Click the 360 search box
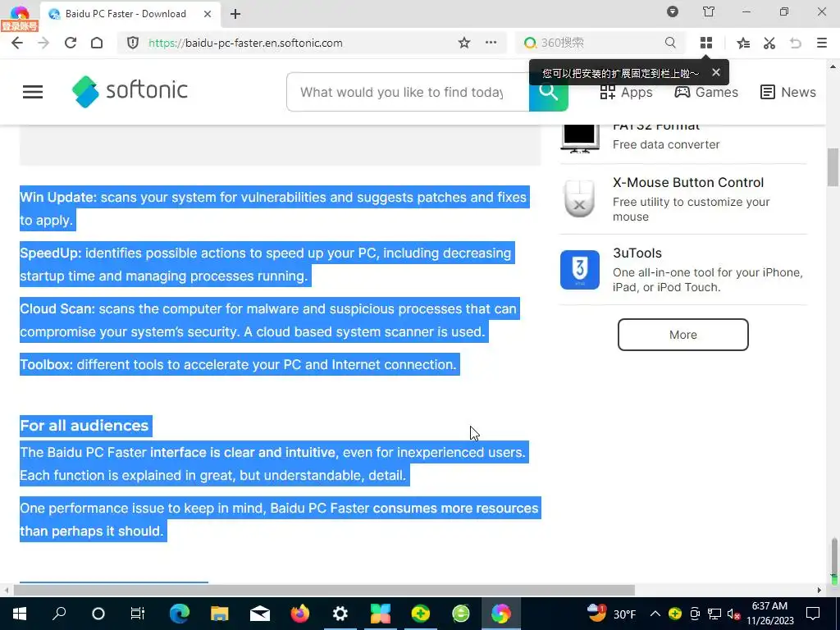Image resolution: width=840 pixels, height=630 pixels. (600, 43)
